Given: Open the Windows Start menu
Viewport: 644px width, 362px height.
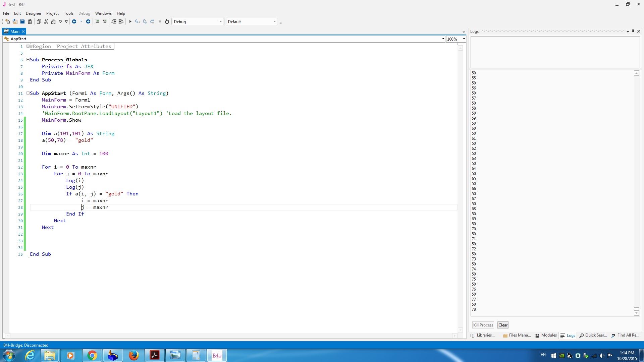Looking at the screenshot, I should tap(9, 355).
